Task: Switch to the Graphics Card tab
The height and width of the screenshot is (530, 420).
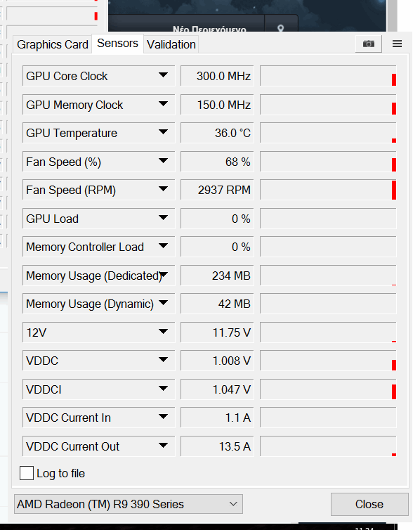Action: (53, 44)
